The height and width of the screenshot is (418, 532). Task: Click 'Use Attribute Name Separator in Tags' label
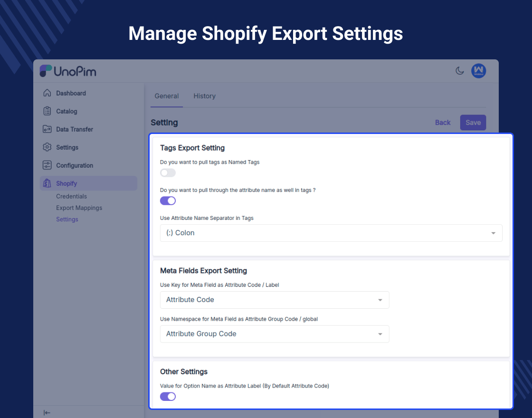[207, 218]
